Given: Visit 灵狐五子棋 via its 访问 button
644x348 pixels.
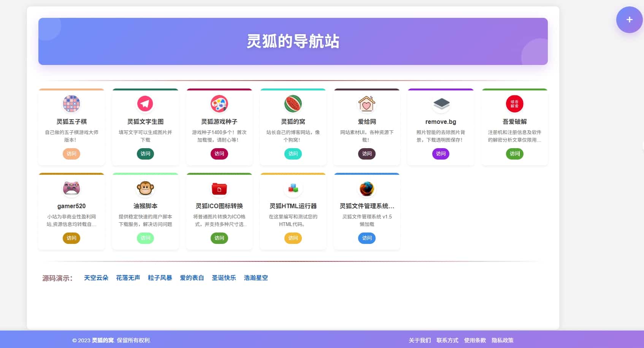Looking at the screenshot, I should pos(71,154).
